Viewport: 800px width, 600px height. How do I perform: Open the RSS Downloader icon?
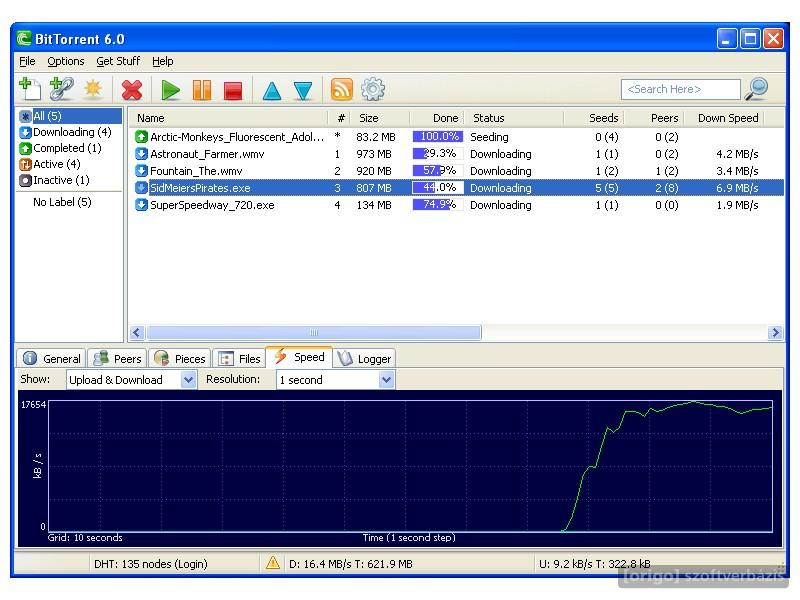341,89
